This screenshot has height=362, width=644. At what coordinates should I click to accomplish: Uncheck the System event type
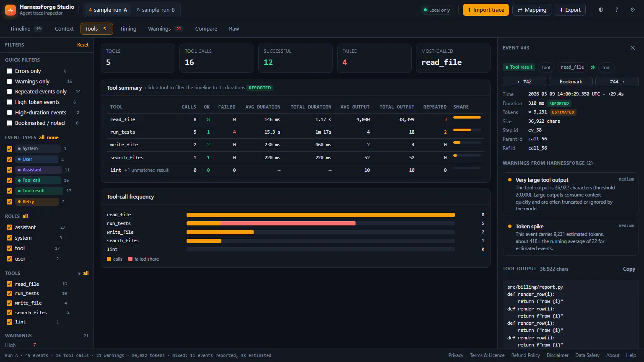[9, 149]
